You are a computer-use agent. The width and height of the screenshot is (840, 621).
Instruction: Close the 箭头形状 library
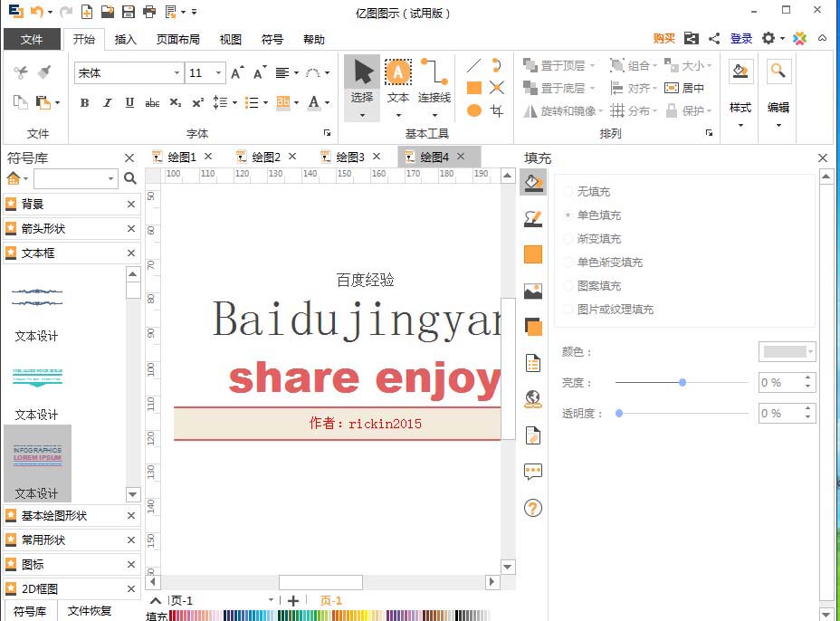130,228
